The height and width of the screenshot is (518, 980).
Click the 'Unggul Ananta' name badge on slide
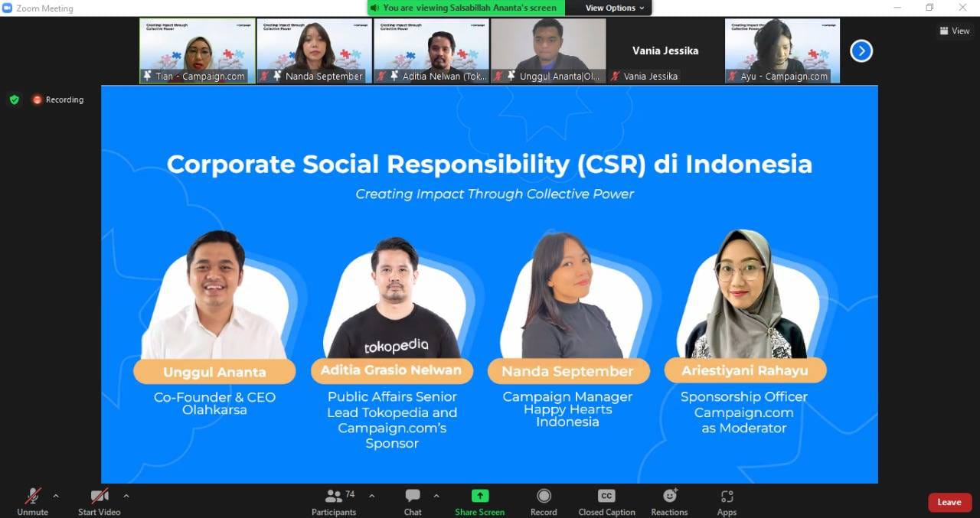coord(214,373)
